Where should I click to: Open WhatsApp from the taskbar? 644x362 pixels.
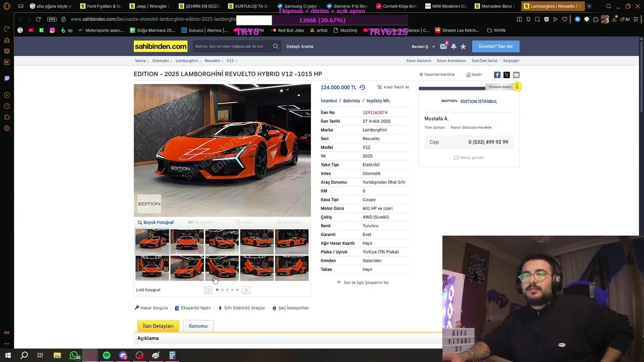74,355
